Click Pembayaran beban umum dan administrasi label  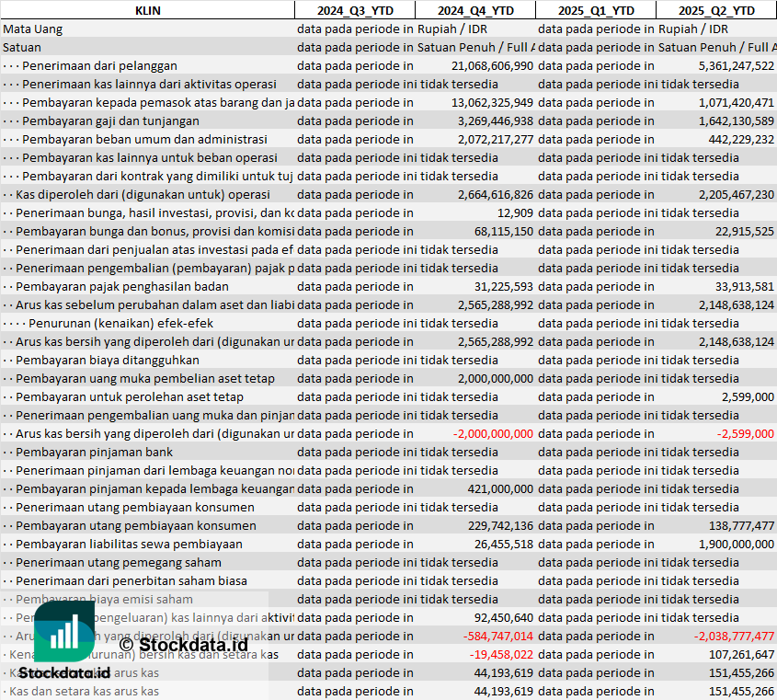coord(144,139)
